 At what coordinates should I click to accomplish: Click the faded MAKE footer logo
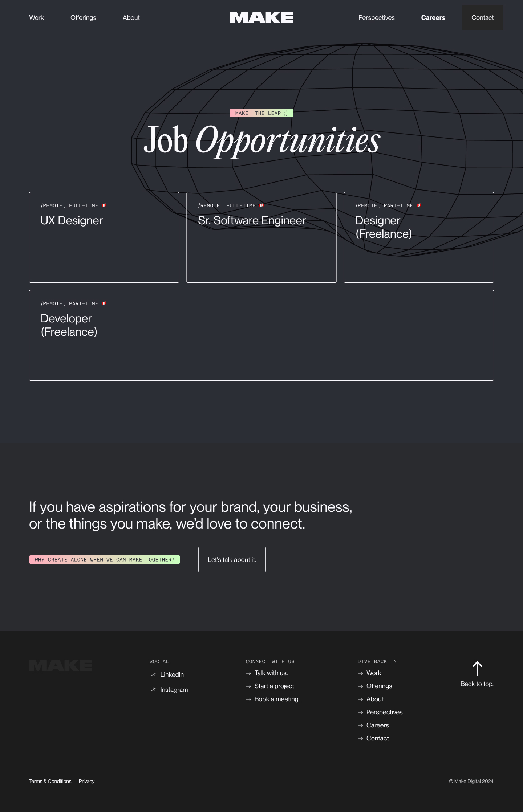60,665
